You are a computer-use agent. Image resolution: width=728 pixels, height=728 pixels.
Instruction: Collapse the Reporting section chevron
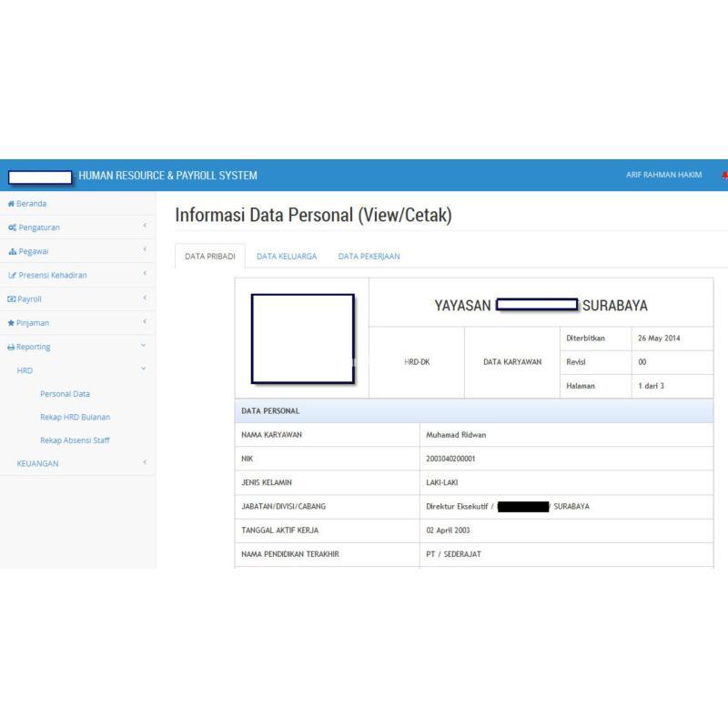[144, 347]
